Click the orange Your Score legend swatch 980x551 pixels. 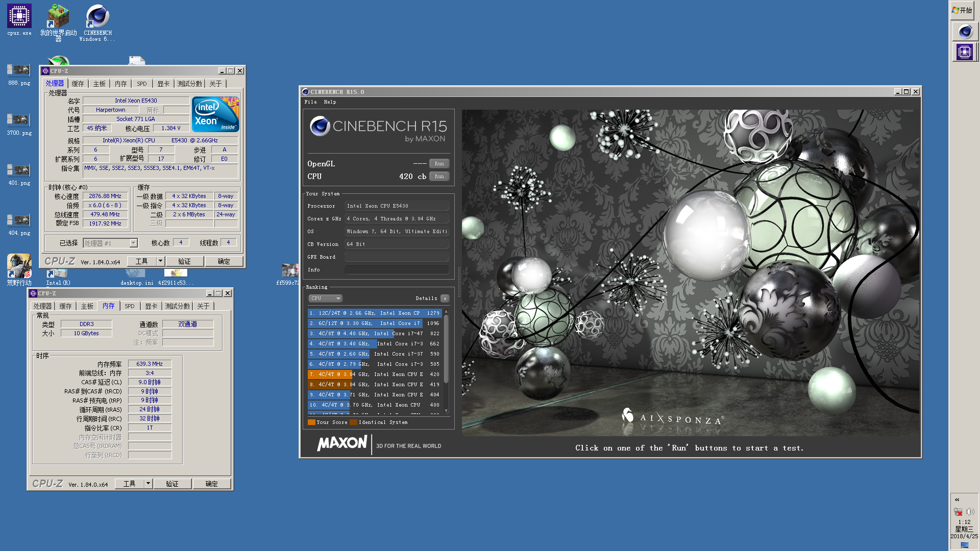tap(311, 422)
